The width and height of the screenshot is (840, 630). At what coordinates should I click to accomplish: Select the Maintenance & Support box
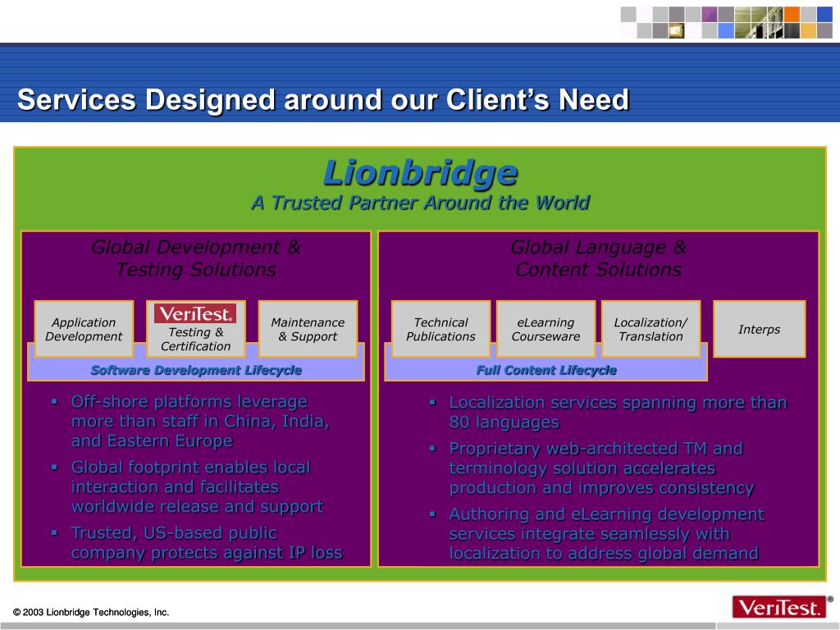[308, 329]
